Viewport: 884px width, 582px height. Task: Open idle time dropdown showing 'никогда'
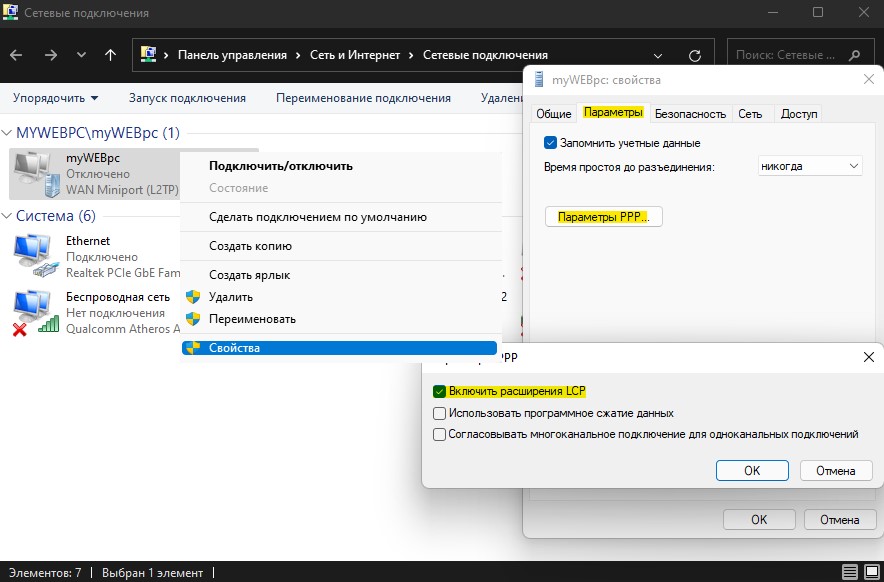tap(810, 166)
